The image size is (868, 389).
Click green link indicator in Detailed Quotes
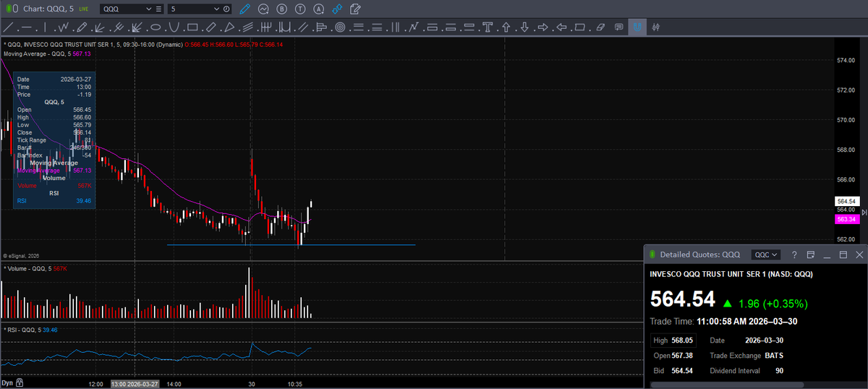click(x=652, y=255)
